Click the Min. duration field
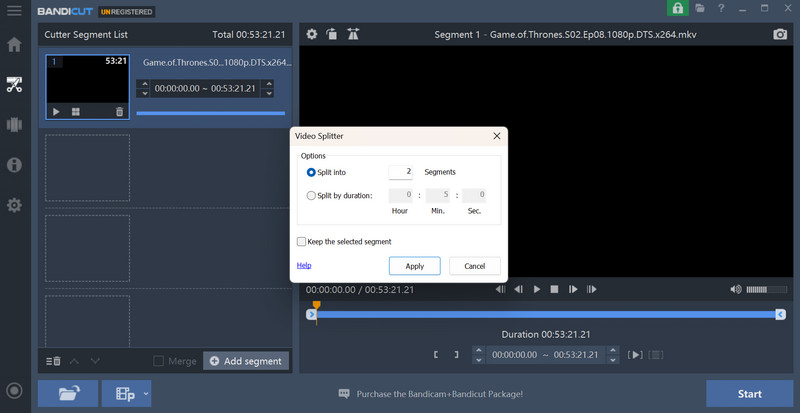800x413 pixels. coord(438,195)
